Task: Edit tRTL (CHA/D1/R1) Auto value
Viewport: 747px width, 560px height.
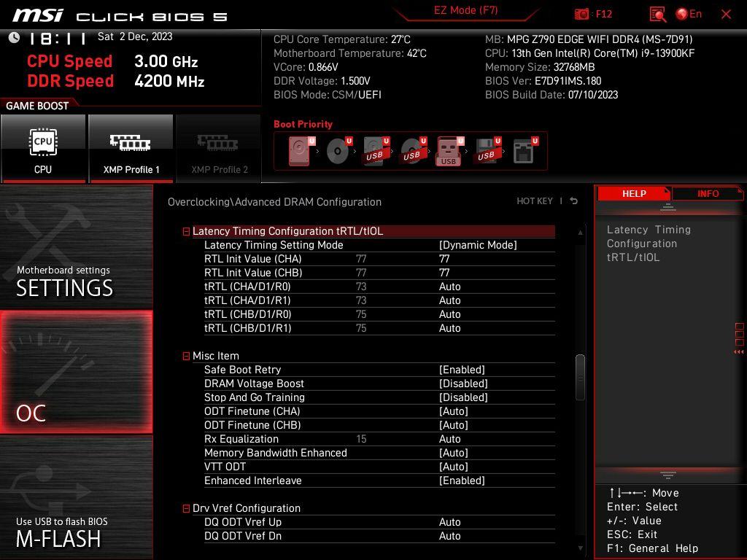Action: tap(449, 300)
